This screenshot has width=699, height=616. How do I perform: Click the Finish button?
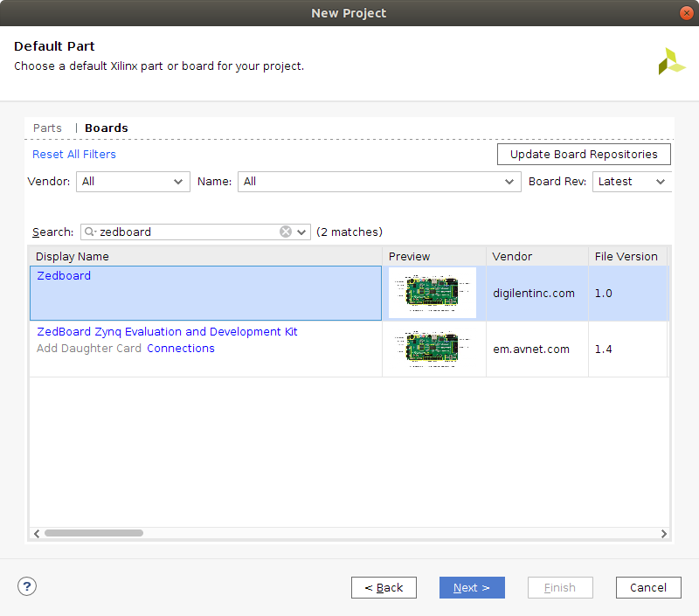click(x=560, y=587)
